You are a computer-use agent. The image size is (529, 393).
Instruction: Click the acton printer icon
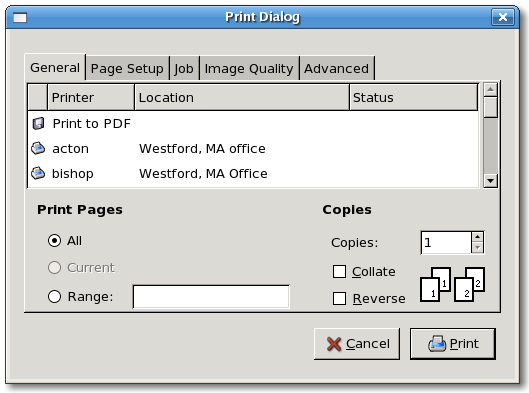tap(38, 148)
